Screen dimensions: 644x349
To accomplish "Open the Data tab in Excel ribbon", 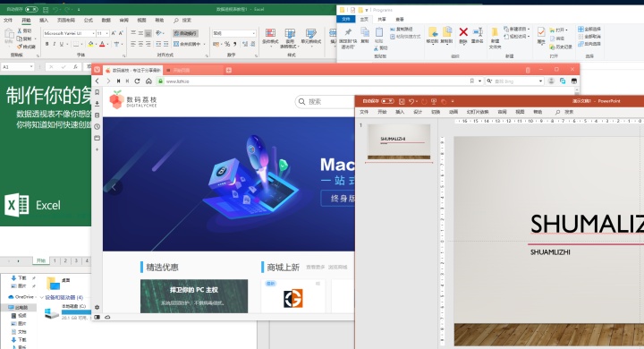I will click(x=106, y=21).
